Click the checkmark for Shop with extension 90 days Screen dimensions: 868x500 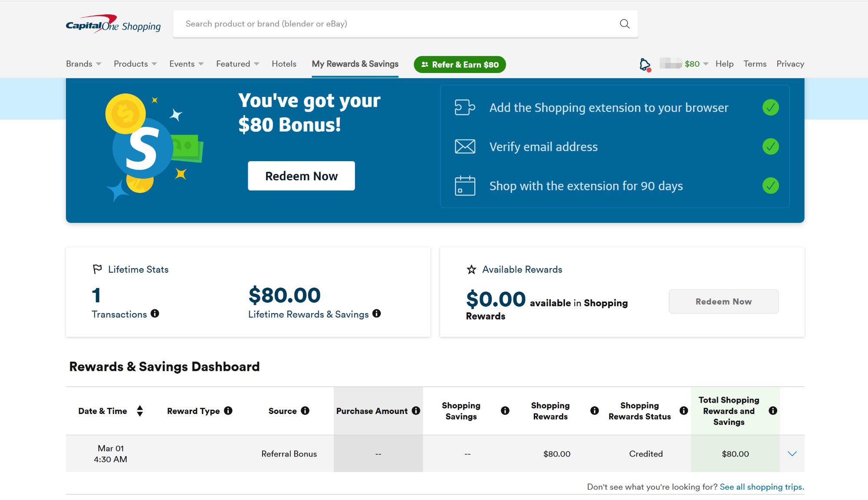click(770, 186)
